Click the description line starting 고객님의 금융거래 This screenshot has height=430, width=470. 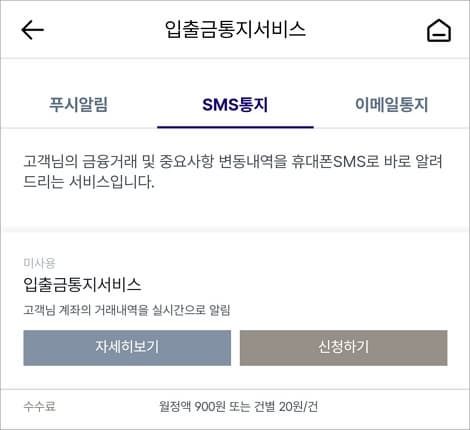pyautogui.click(x=233, y=161)
